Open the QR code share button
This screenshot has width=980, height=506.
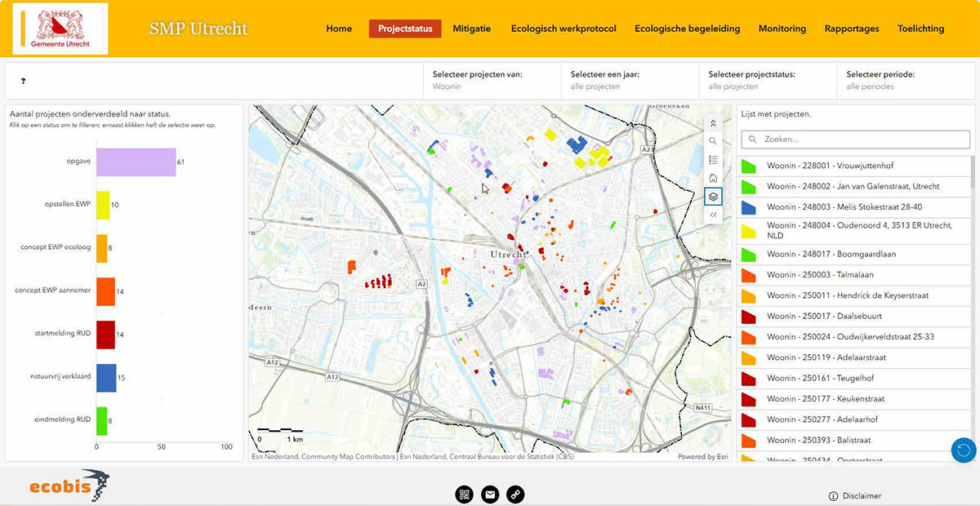point(465,494)
